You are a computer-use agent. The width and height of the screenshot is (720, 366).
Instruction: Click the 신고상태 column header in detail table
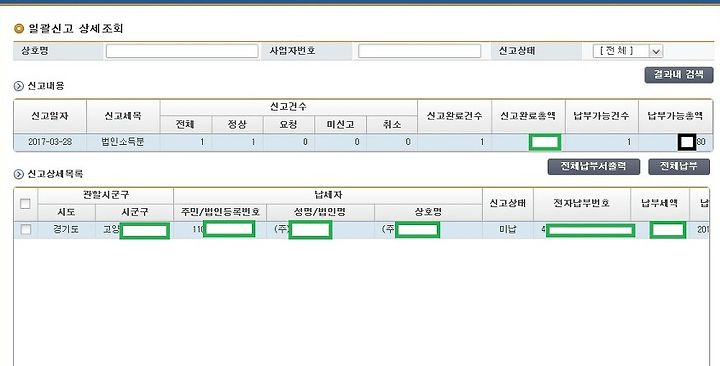click(x=507, y=204)
